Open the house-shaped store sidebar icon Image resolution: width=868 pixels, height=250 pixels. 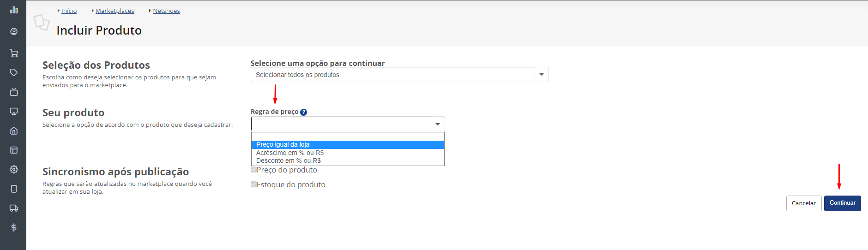[x=14, y=131]
